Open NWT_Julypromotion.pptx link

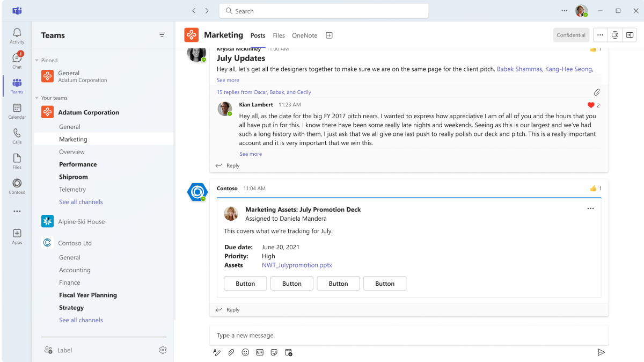coord(297,265)
